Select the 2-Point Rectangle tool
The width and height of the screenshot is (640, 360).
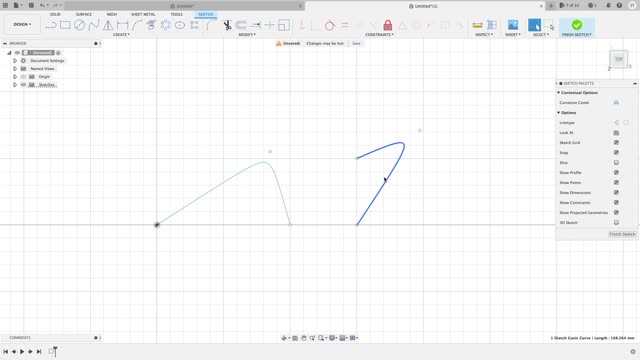65,25
